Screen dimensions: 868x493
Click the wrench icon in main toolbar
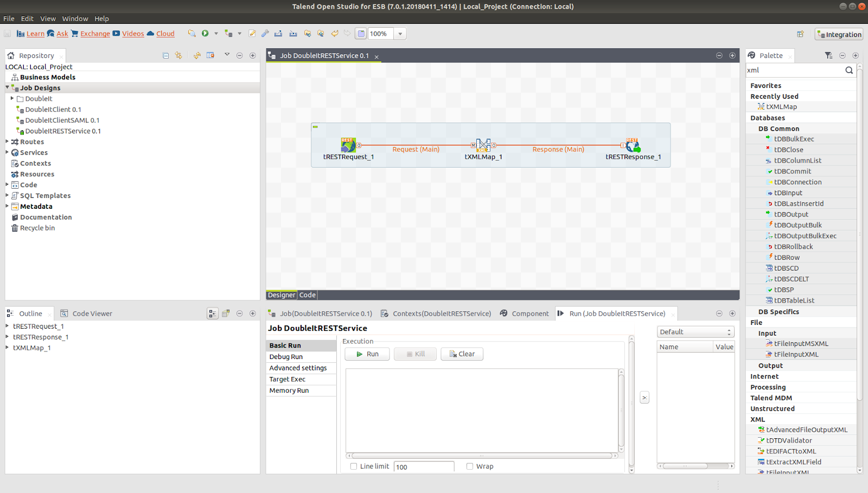(x=265, y=34)
